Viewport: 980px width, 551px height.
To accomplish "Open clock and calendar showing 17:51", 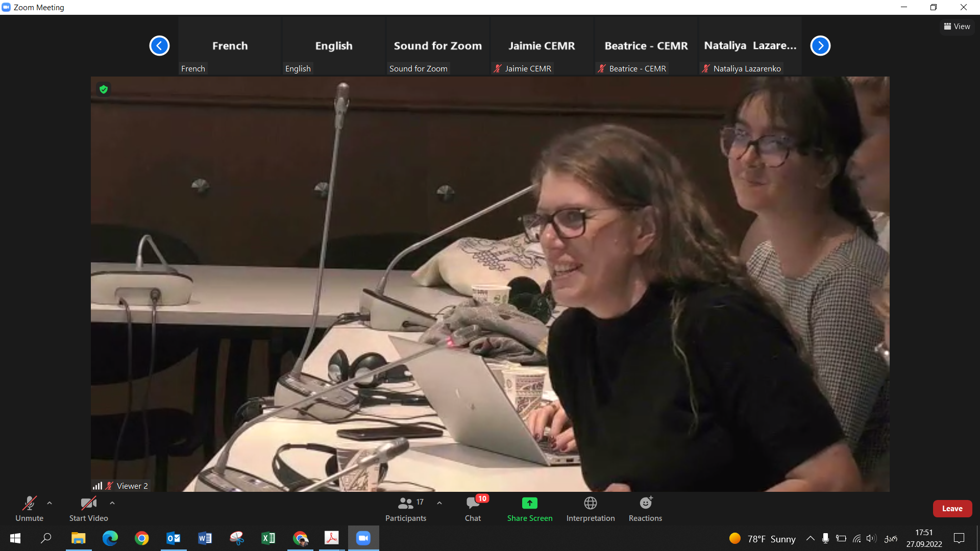I will pyautogui.click(x=924, y=538).
